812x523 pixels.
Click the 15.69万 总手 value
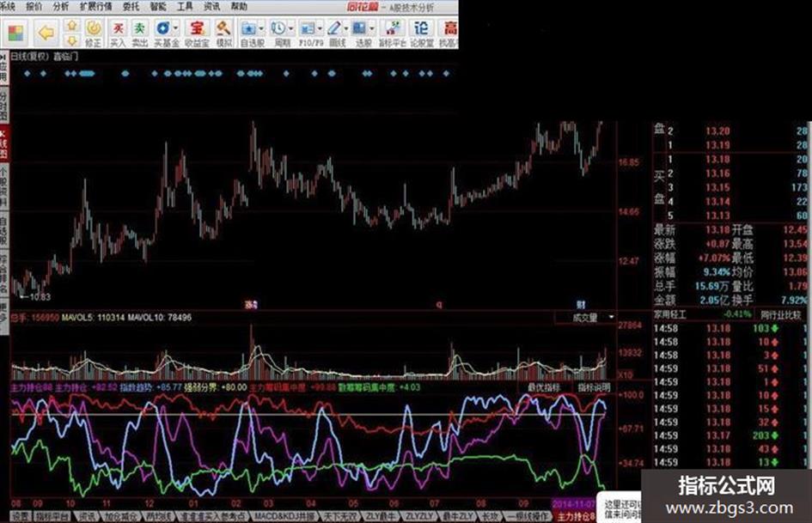coord(712,286)
